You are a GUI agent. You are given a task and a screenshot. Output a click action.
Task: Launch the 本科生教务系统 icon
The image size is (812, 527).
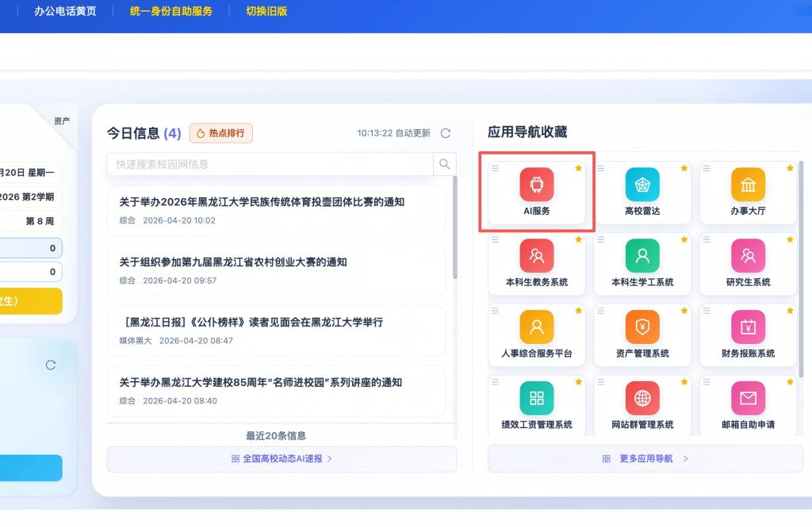537,256
